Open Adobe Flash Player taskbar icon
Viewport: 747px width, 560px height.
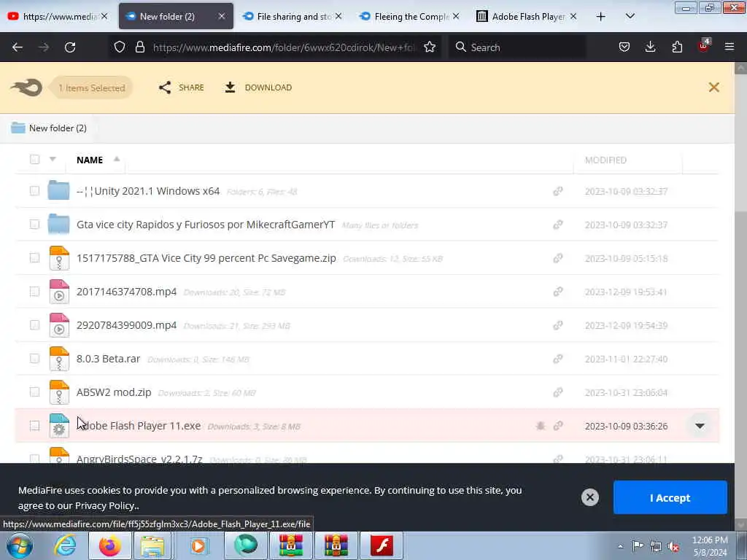(x=382, y=545)
